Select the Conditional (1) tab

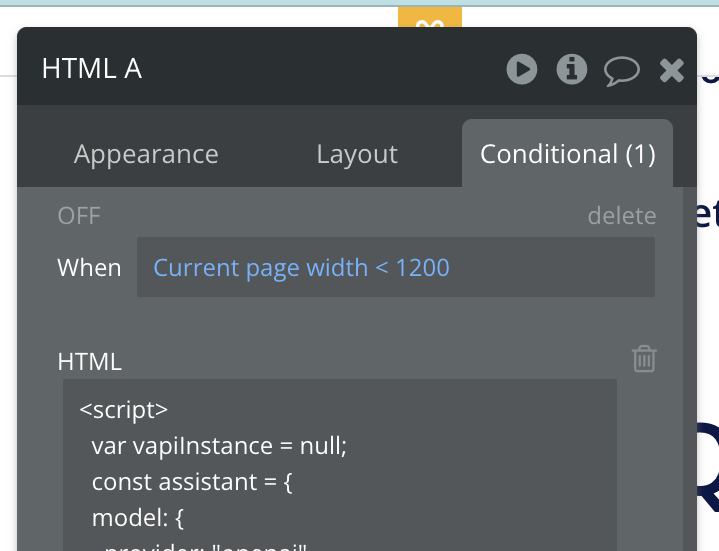pos(567,154)
